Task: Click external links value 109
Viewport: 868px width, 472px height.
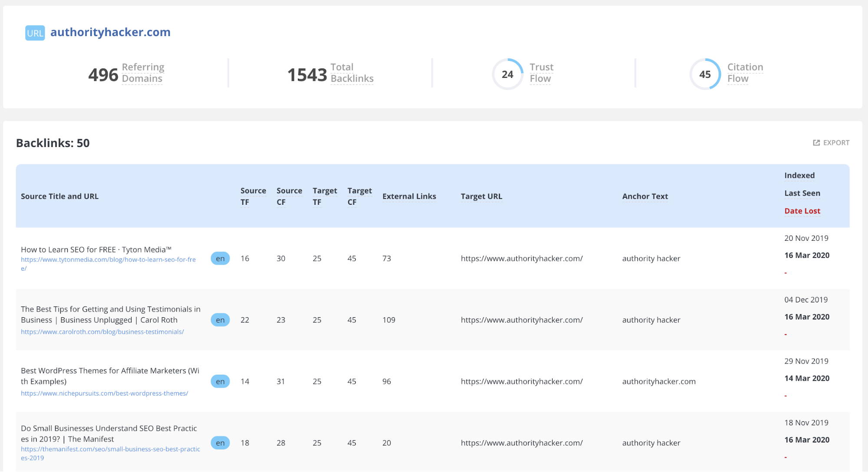Action: tap(389, 320)
